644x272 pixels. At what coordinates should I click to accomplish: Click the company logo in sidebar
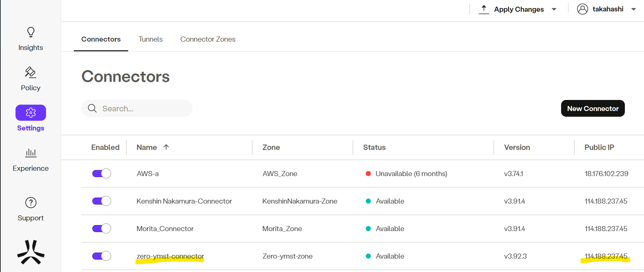[31, 252]
